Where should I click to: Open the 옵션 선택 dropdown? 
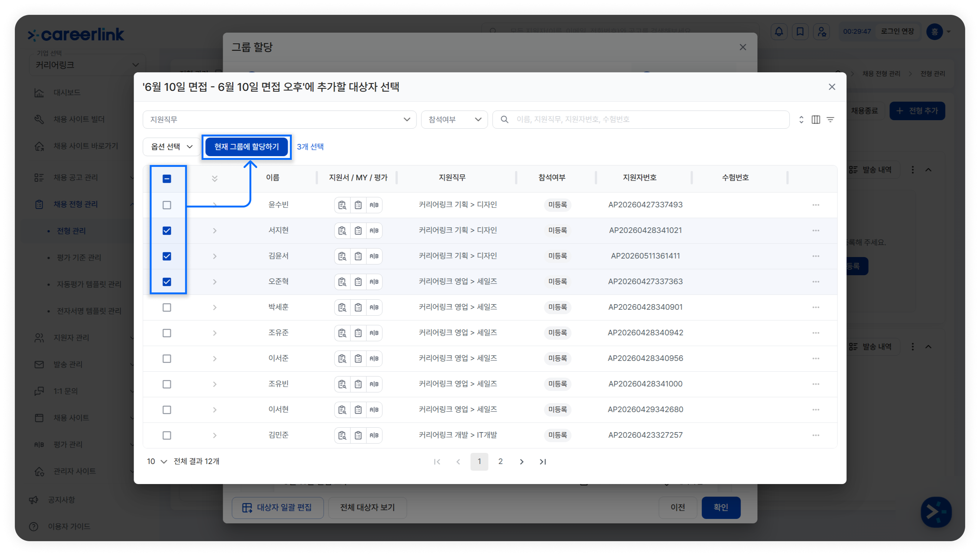pyautogui.click(x=171, y=147)
